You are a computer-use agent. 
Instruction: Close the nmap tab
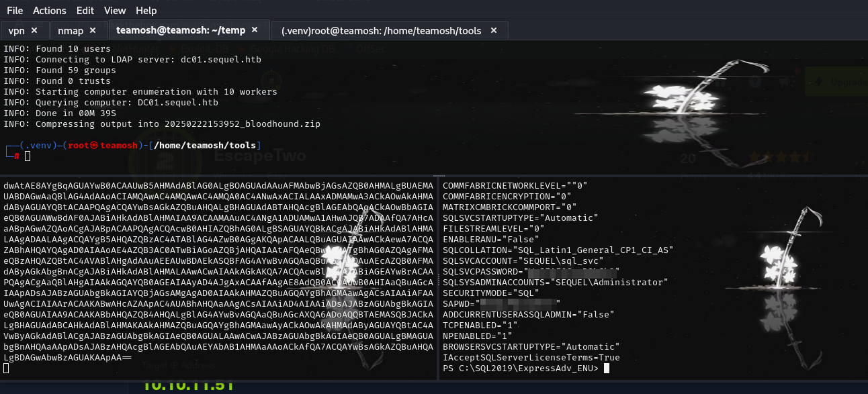(x=93, y=31)
